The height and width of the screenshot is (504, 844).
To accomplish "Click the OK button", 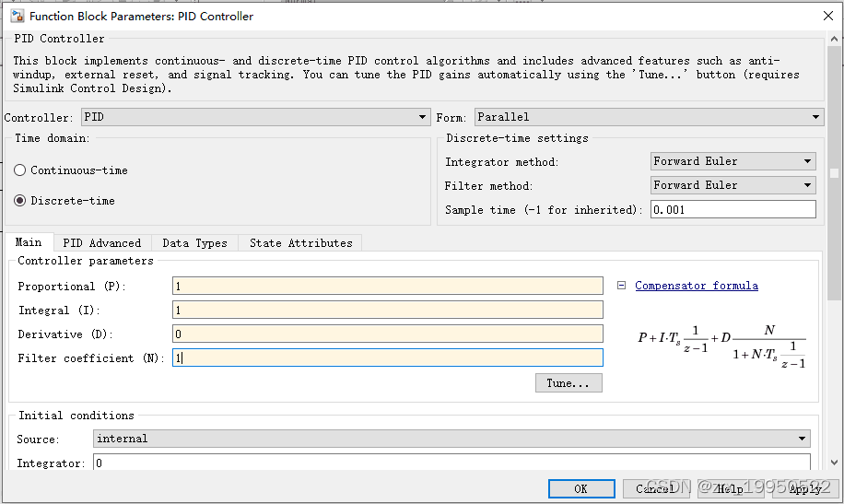I will tap(581, 488).
